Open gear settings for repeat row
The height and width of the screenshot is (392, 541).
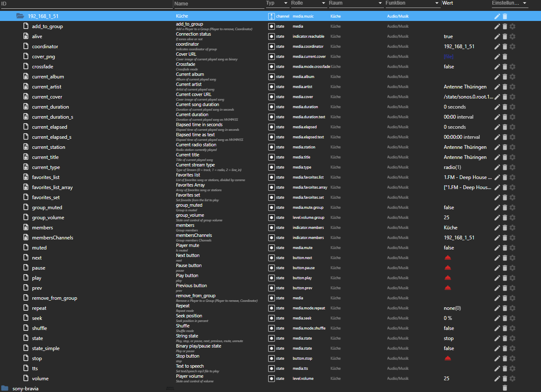(512, 308)
